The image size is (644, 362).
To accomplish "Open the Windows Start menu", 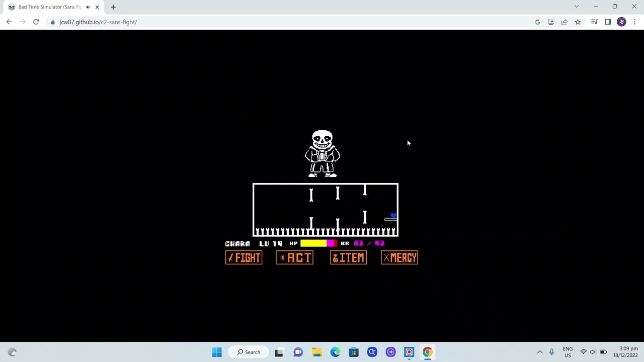I will 217,352.
